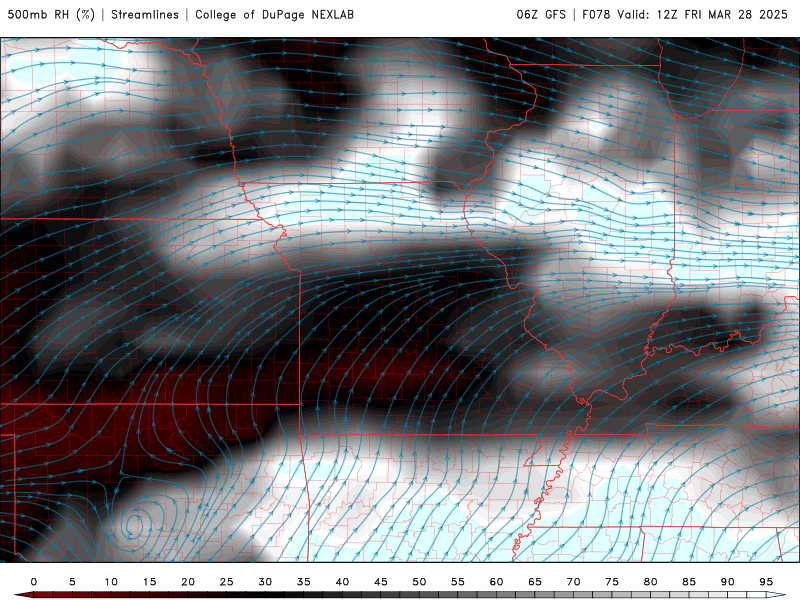Viewport: 800px width, 600px height.
Task: Click the '65' value on the color scale
Action: click(x=535, y=582)
